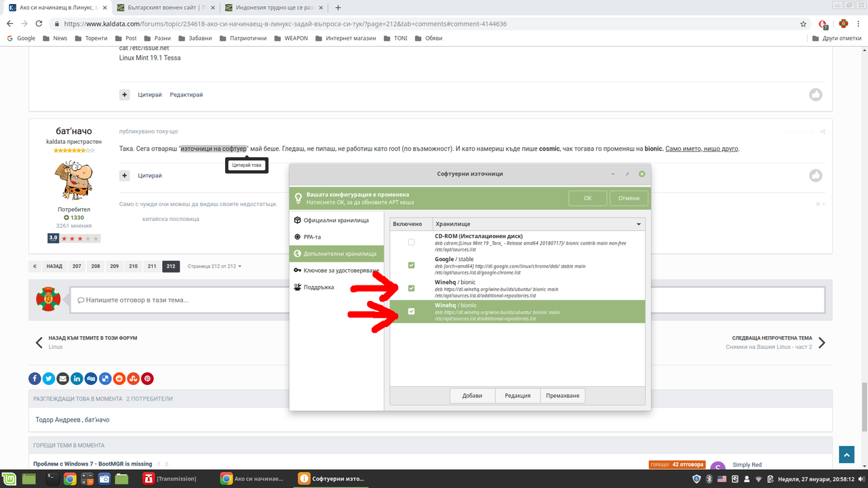Open the Торенти bookmarks folder
The width and height of the screenshot is (868, 488).
[x=91, y=39]
